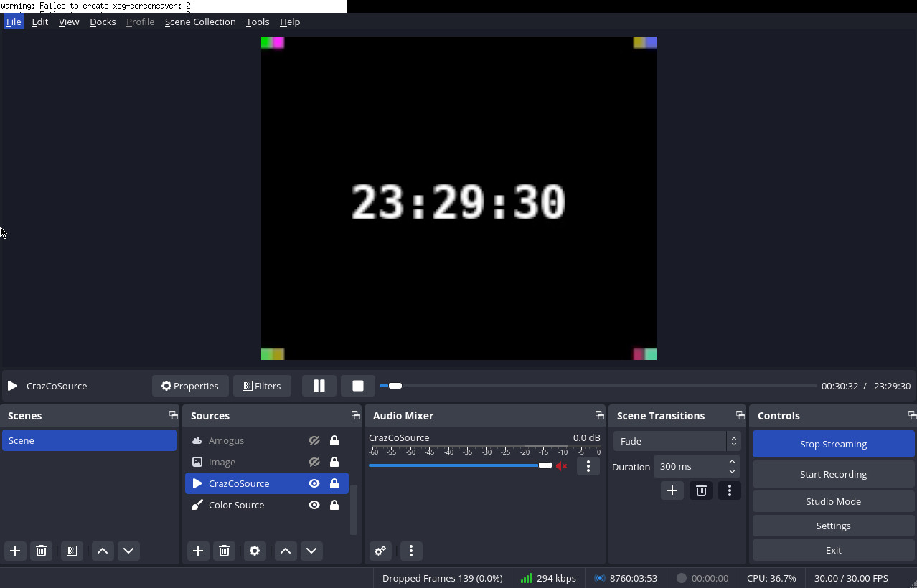The height and width of the screenshot is (588, 917).
Task: Unlock the Color Source layer
Action: click(x=334, y=505)
